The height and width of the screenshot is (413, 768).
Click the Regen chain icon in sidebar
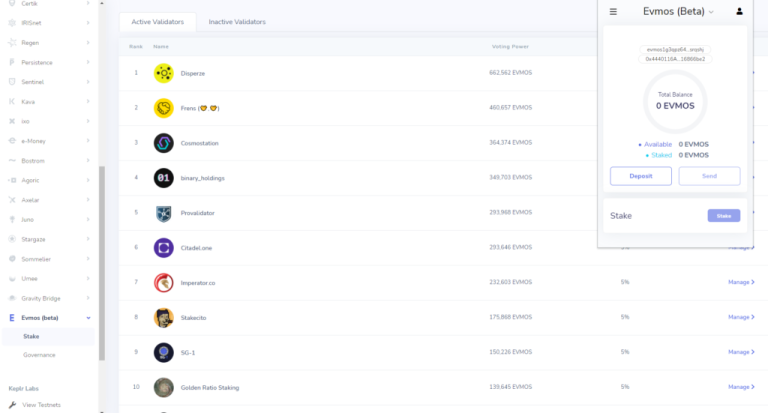12,43
